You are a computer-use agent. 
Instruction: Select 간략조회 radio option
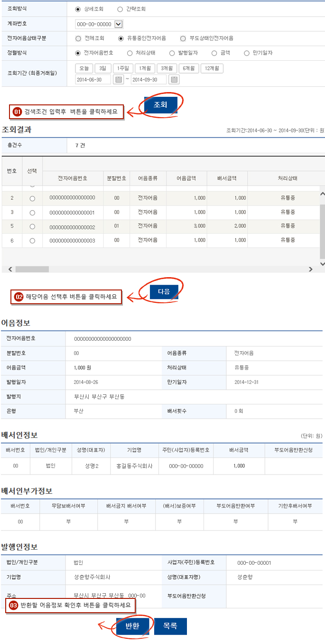point(120,9)
